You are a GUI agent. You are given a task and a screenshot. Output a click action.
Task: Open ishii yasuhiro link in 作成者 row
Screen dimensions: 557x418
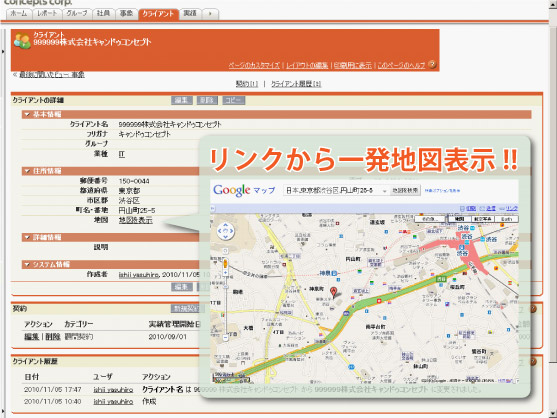tap(139, 275)
